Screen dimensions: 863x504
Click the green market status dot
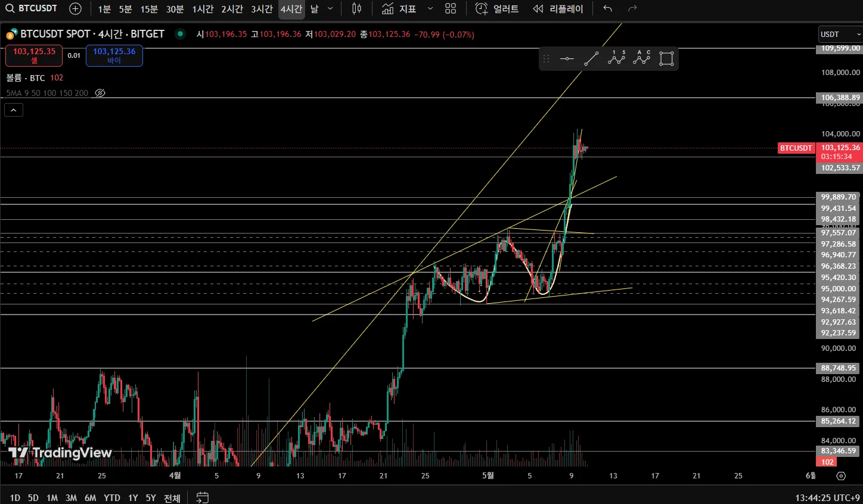point(180,34)
